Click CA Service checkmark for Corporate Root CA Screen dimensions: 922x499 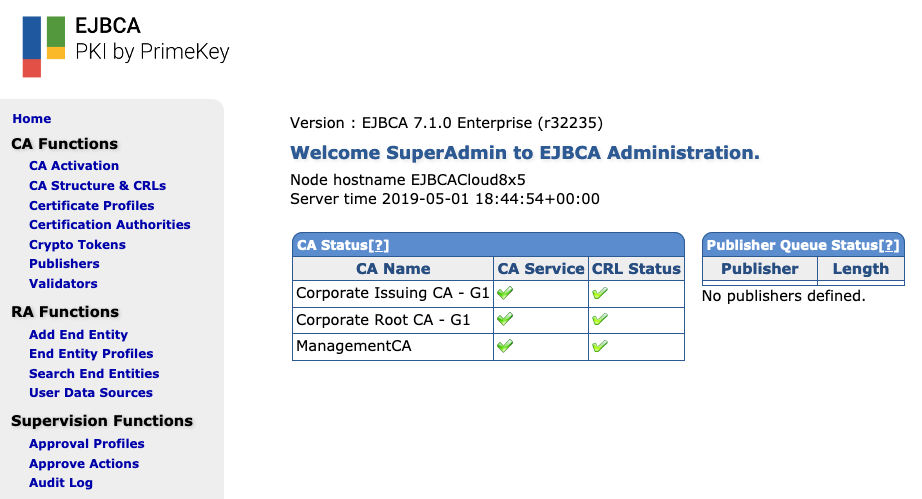click(x=505, y=320)
